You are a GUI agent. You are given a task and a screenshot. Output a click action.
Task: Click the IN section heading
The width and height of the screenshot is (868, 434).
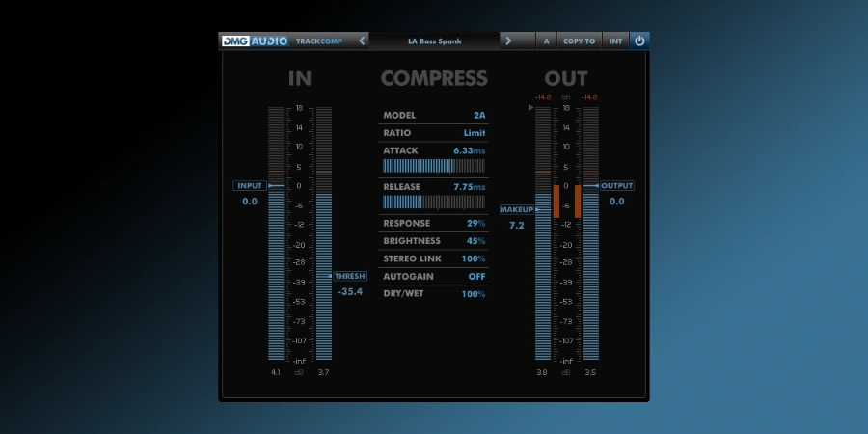(x=300, y=79)
